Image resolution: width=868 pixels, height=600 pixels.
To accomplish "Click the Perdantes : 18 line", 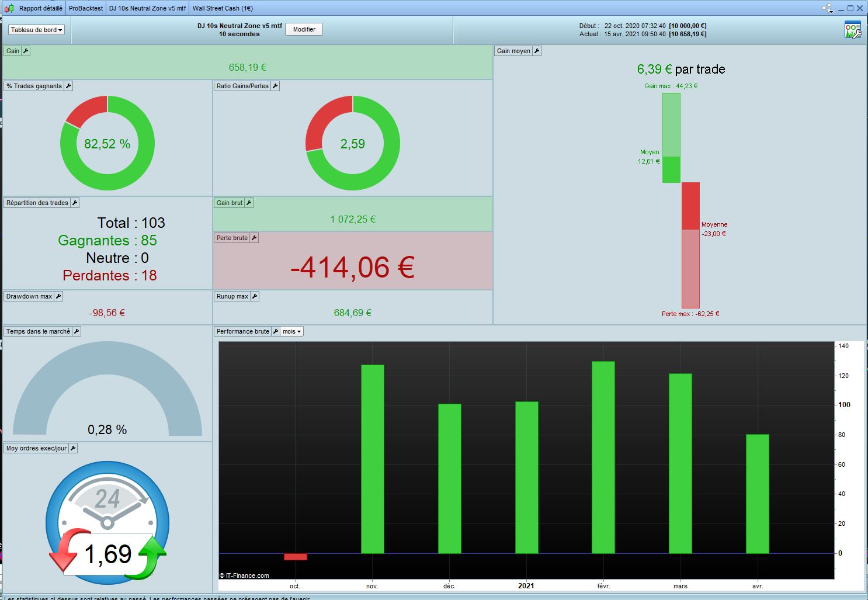I will 110,275.
